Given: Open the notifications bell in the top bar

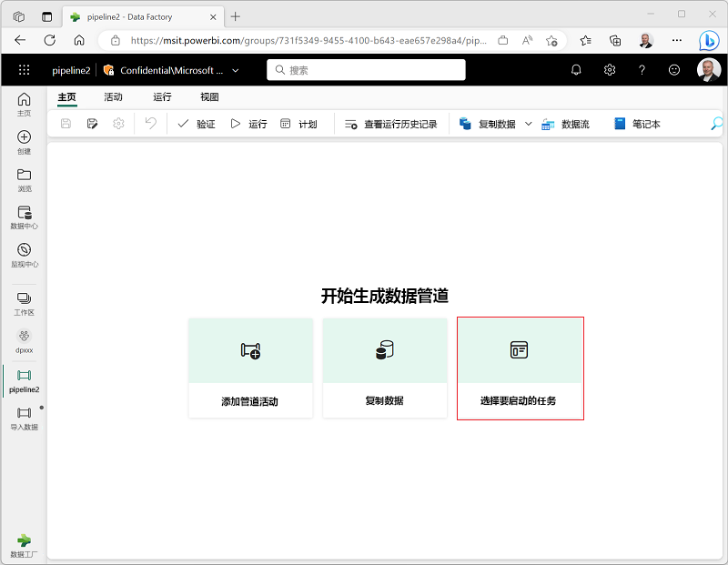Looking at the screenshot, I should point(575,69).
